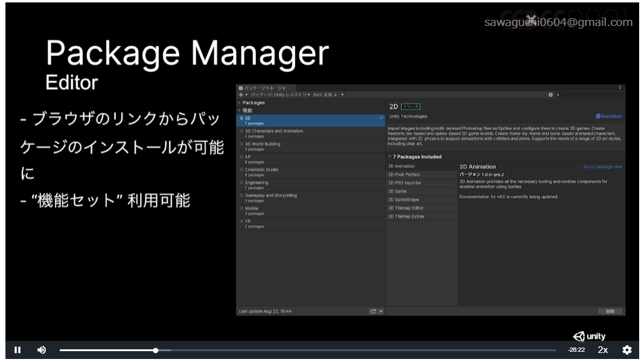Select 3D World Building feature set
The width and height of the screenshot is (644, 362).
click(x=311, y=146)
